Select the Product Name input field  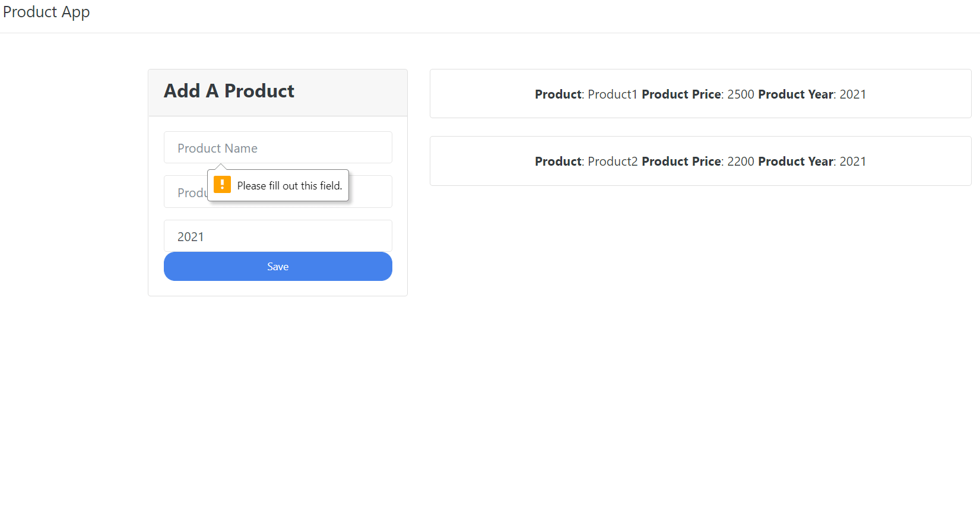(x=278, y=147)
